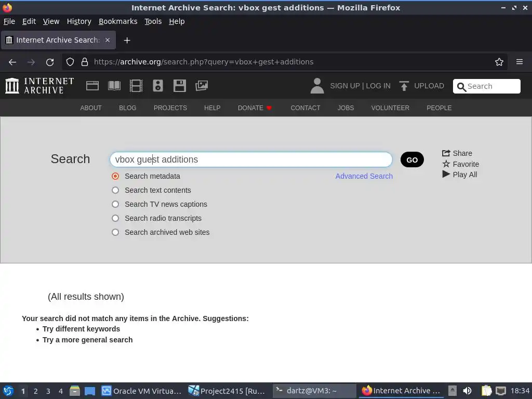Open the File menu
532x399 pixels.
(x=9, y=21)
